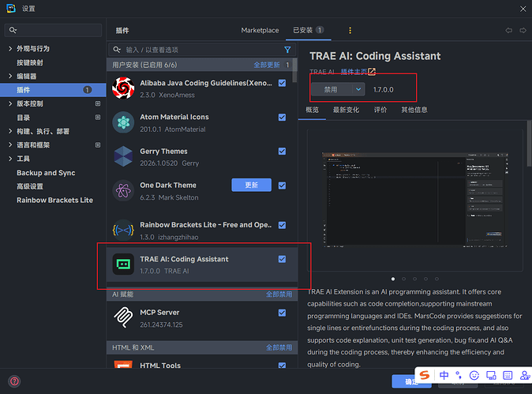Click the Atom Material Icons plugin icon
The image size is (532, 394).
pos(123,122)
